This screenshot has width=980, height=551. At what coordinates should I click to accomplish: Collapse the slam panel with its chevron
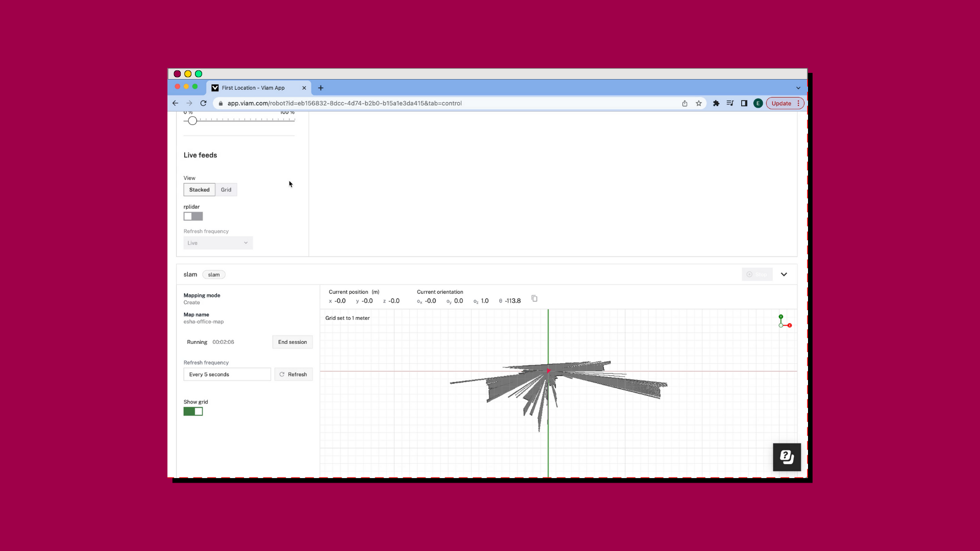click(784, 274)
